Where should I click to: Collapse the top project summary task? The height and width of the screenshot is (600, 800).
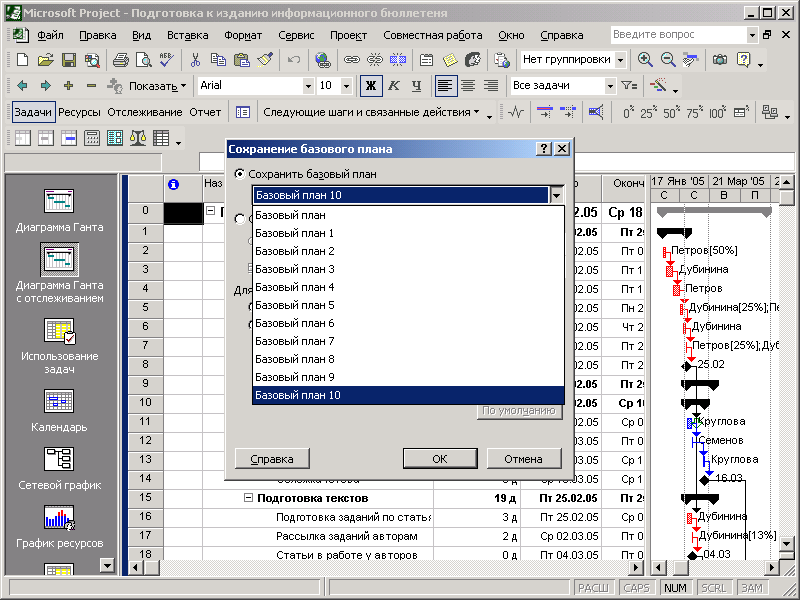pos(210,211)
